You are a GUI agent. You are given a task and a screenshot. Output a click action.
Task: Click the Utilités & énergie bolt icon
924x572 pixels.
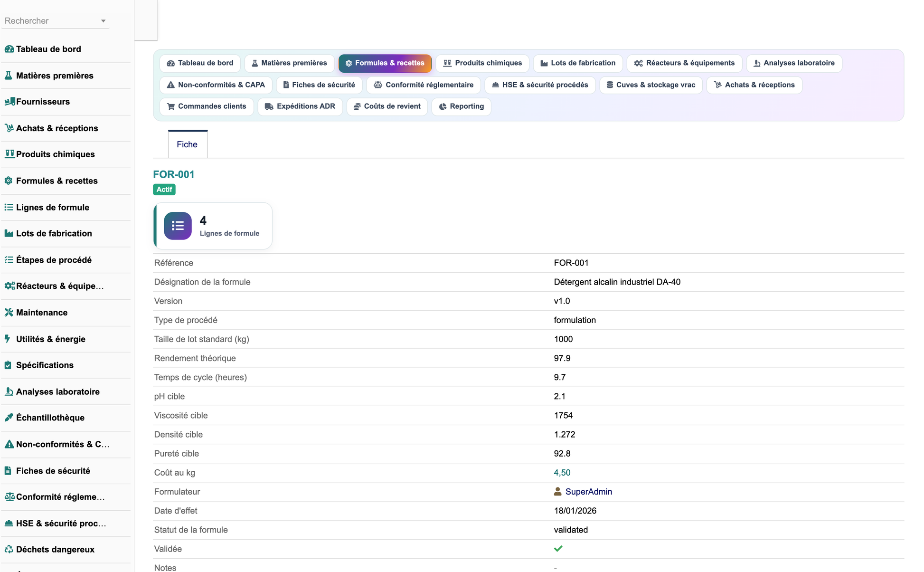tap(8, 339)
